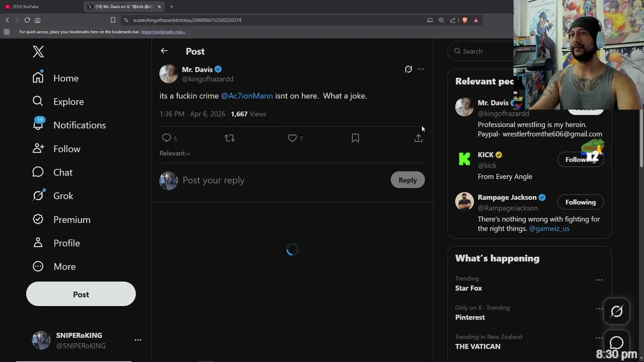
Task: Switch to the YouTube browser tab
Action: click(40, 7)
